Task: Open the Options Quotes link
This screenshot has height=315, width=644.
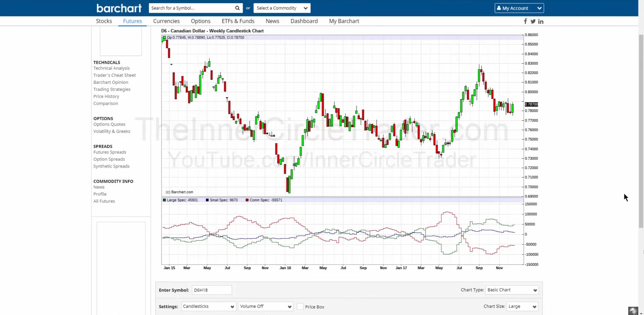Action: click(x=109, y=124)
